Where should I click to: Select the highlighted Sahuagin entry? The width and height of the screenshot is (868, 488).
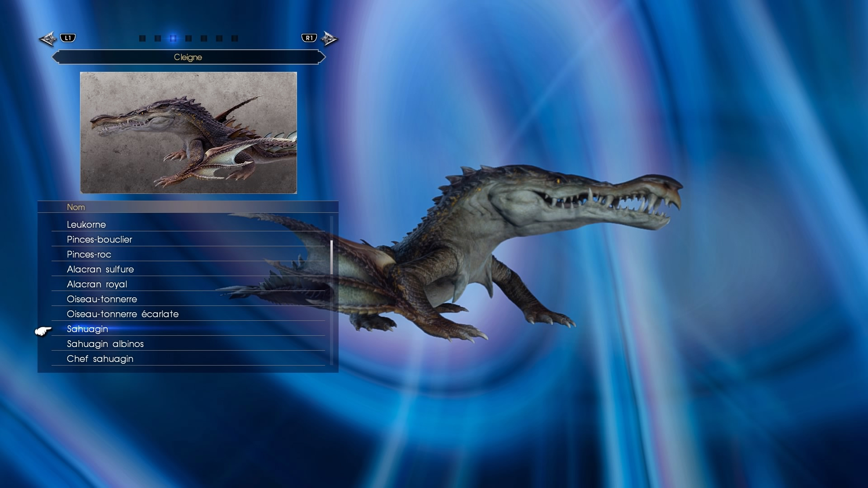click(x=188, y=329)
